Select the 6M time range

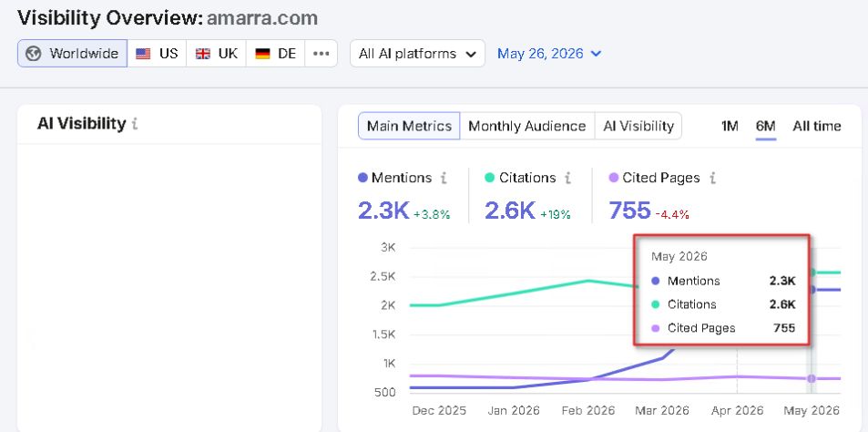point(766,127)
